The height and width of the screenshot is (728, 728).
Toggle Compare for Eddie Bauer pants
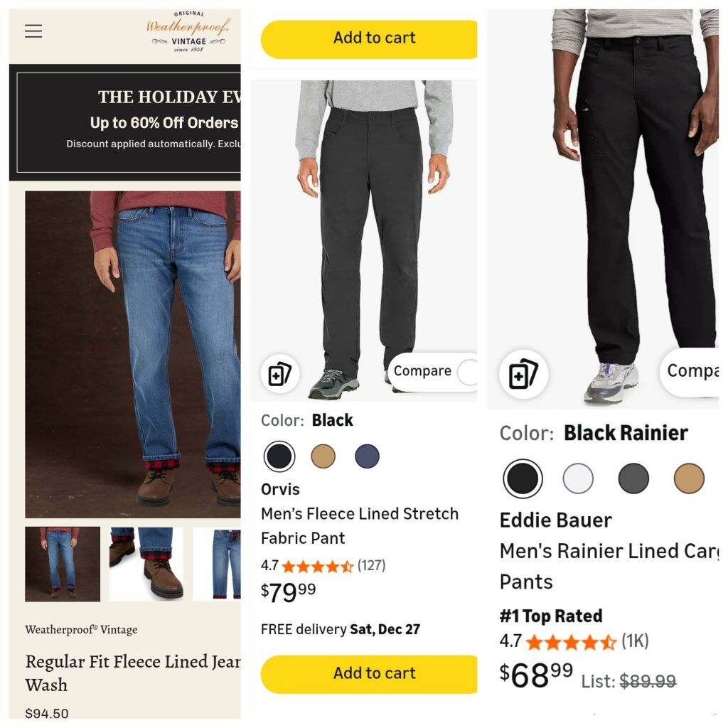pos(692,371)
